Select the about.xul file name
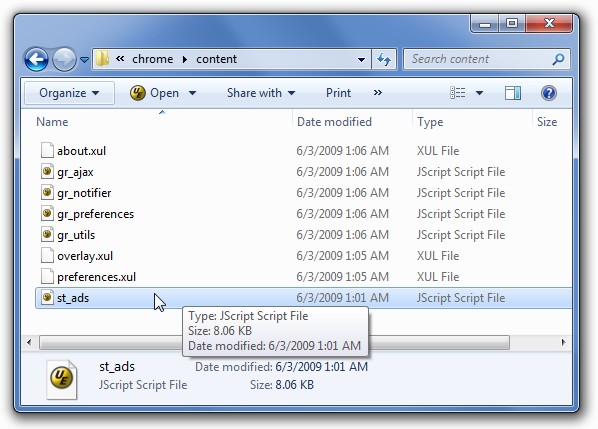The width and height of the screenshot is (598, 429). pos(81,151)
